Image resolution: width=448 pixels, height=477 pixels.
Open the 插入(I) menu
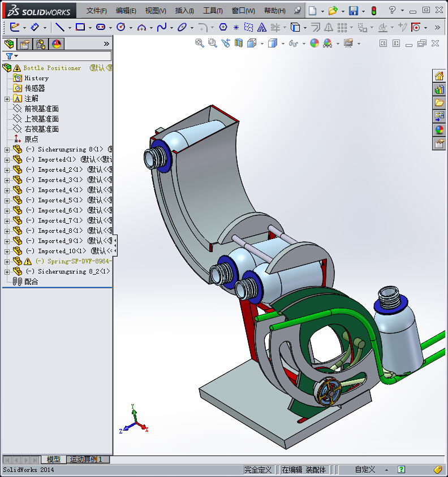pyautogui.click(x=184, y=11)
